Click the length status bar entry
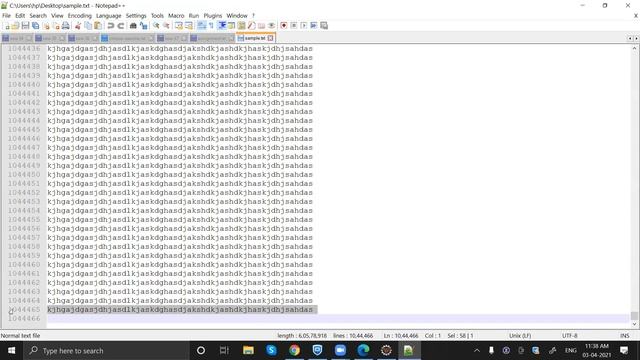Viewport: 640px width, 360px height. (x=302, y=336)
